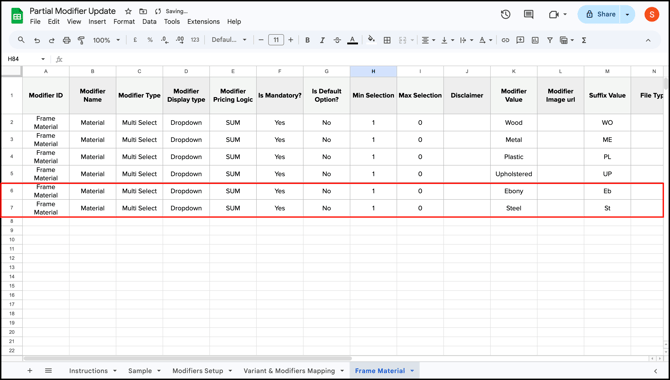Decrease decimal places
Screen dimensions: 670x380
(x=165, y=40)
